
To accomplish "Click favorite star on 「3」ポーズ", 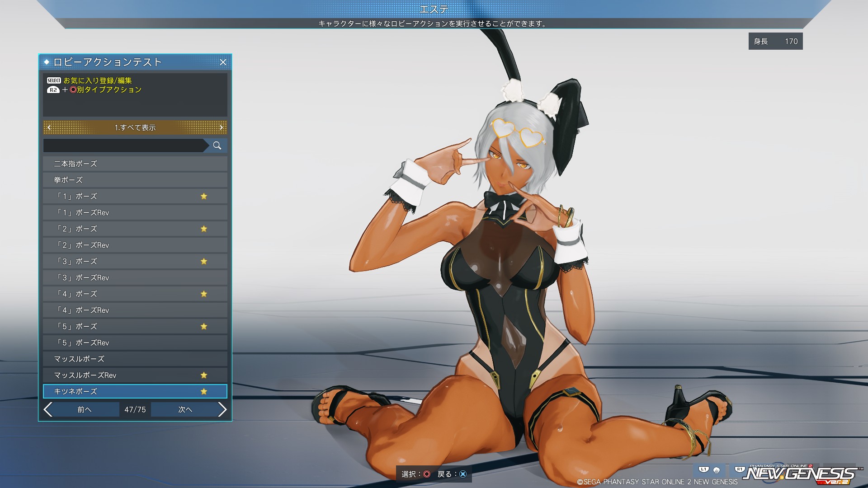I will 204,261.
